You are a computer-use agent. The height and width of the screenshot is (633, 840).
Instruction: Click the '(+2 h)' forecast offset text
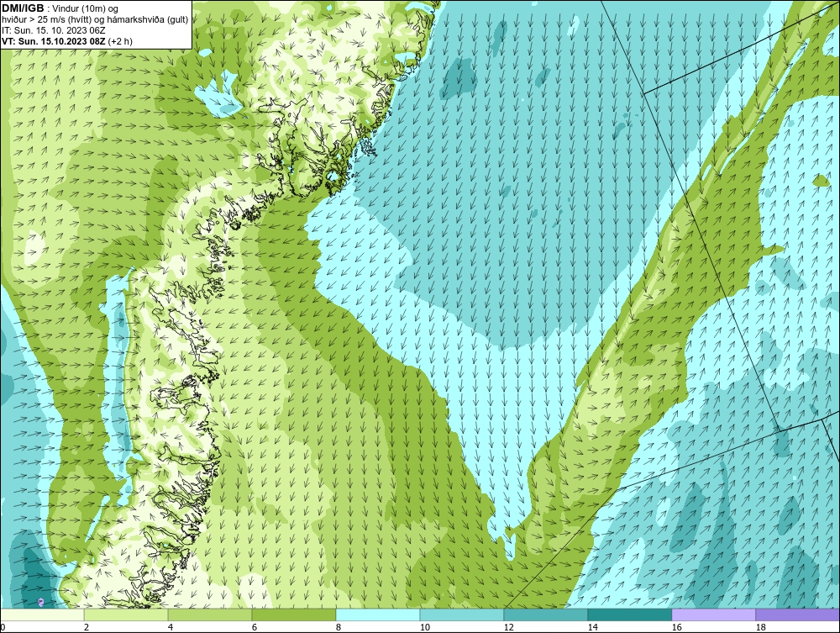(120, 41)
